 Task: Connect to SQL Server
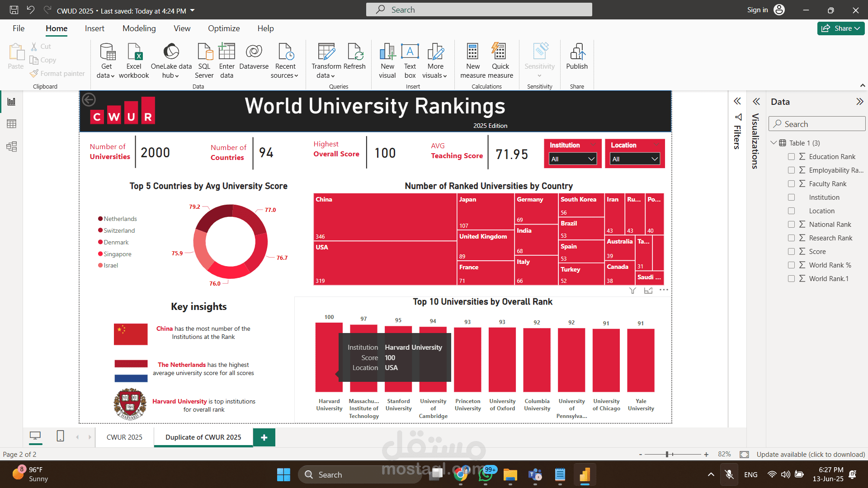204,61
